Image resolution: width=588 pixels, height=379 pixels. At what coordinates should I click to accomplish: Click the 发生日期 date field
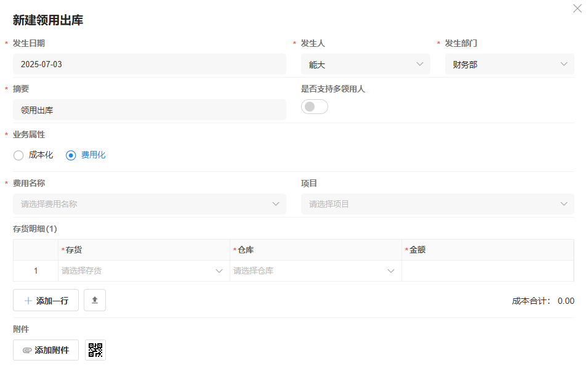coord(149,64)
